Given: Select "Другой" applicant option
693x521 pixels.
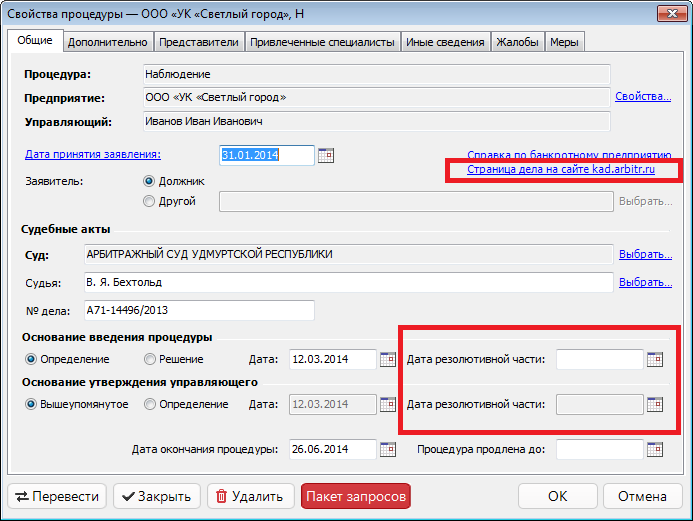Looking at the screenshot, I should click(150, 201).
